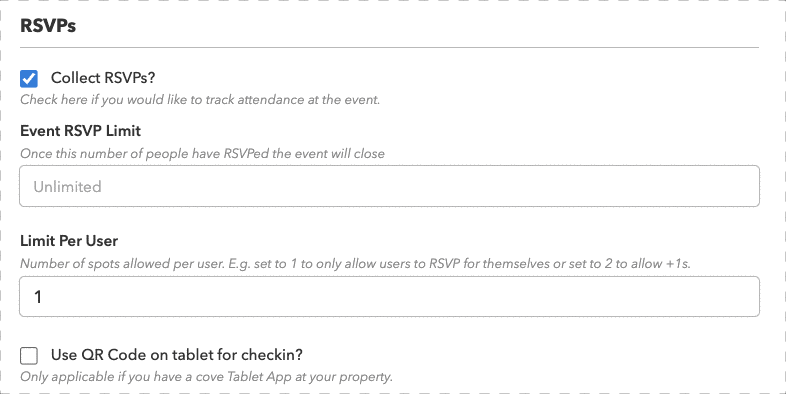Click the empty checkbox square icon for QR Code

coord(29,355)
